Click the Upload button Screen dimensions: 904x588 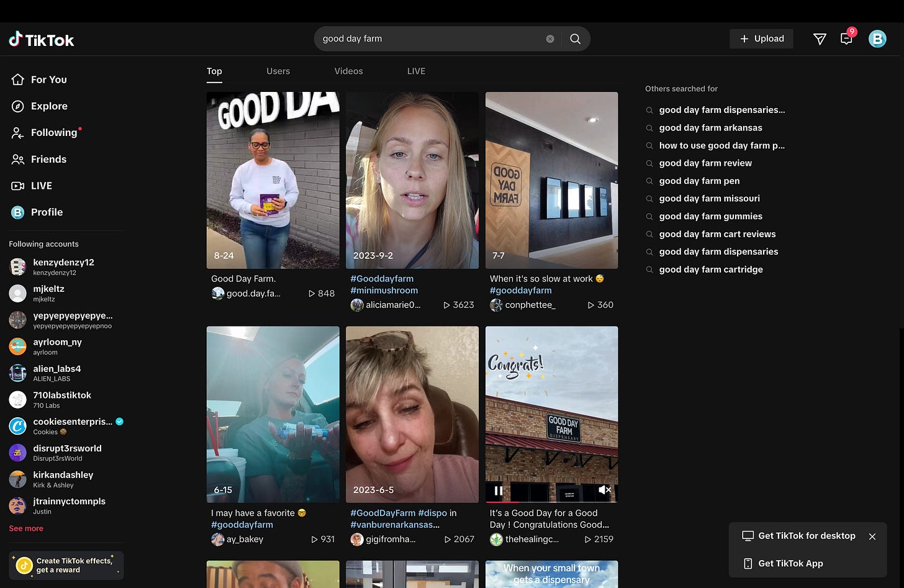tap(761, 38)
